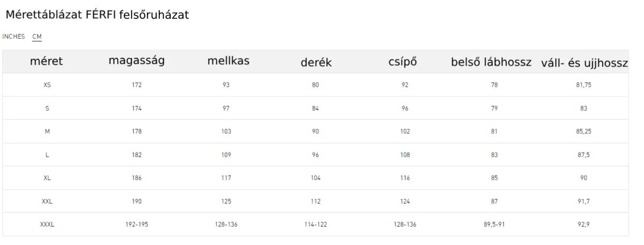Select the XL size row label

coord(47,178)
